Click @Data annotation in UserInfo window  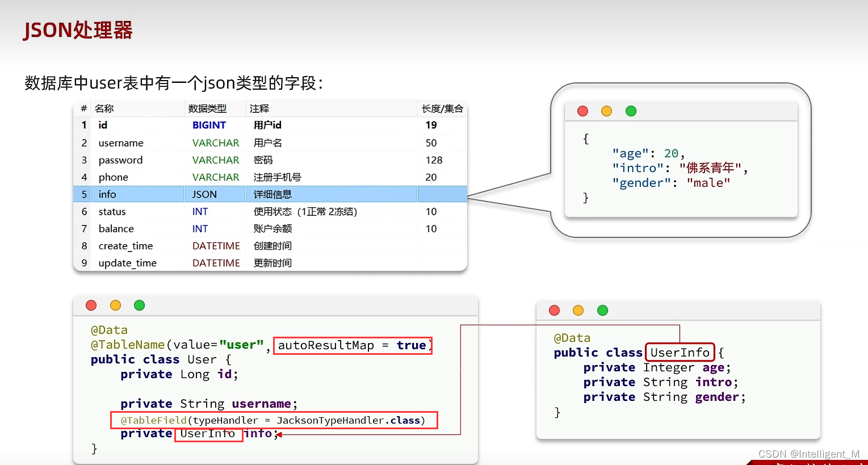[x=572, y=338]
